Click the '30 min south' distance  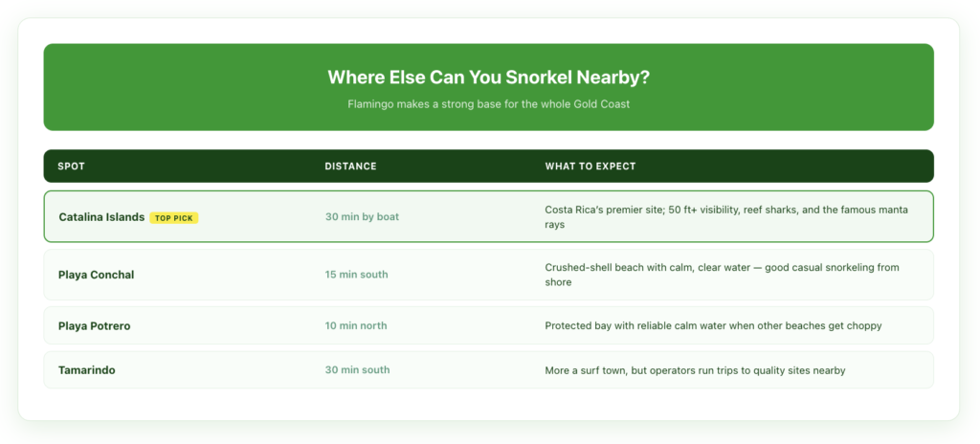357,370
